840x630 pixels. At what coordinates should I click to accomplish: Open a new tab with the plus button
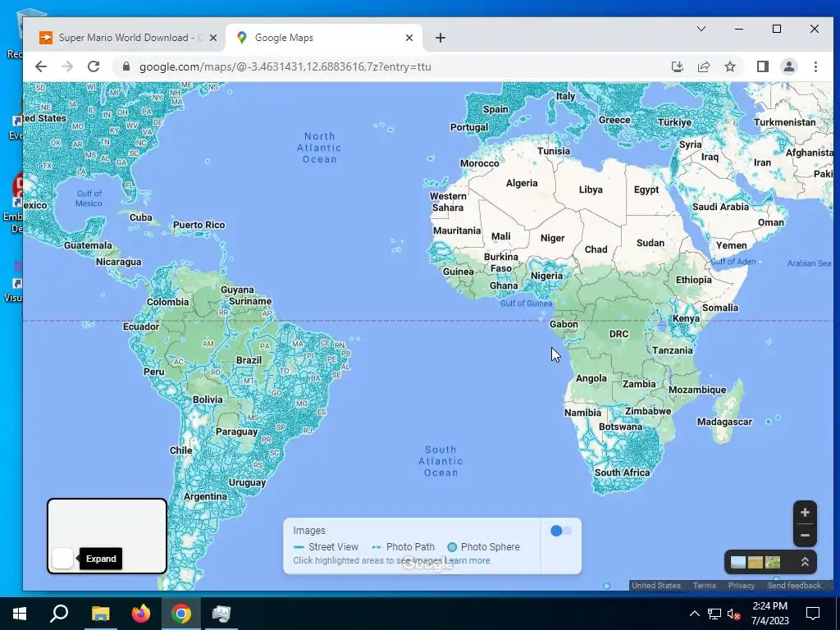pos(441,38)
